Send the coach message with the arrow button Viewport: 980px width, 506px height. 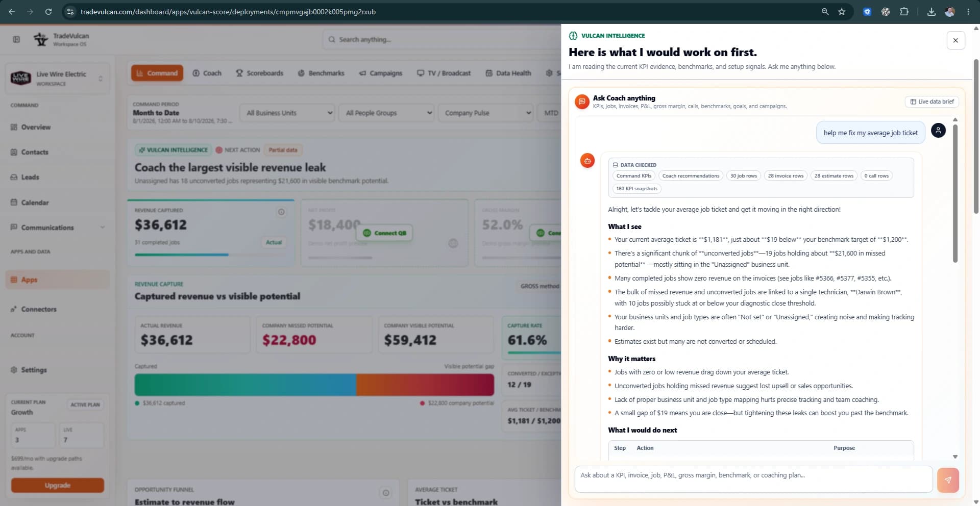point(948,480)
